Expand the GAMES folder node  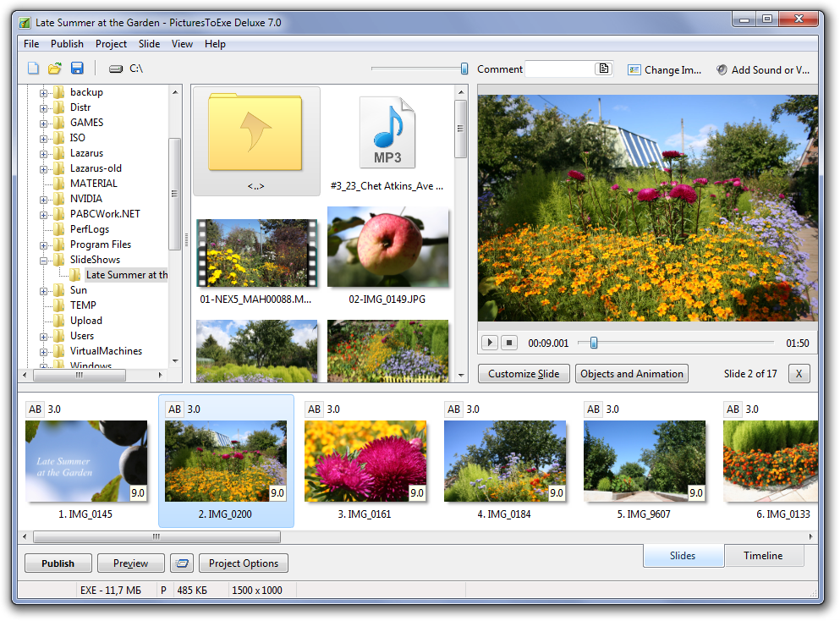click(x=43, y=124)
